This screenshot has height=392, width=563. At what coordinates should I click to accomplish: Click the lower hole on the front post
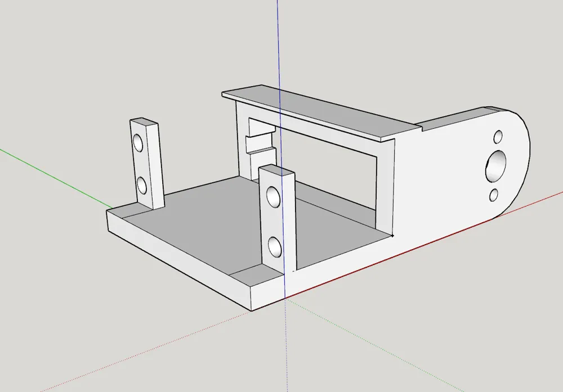275,246
